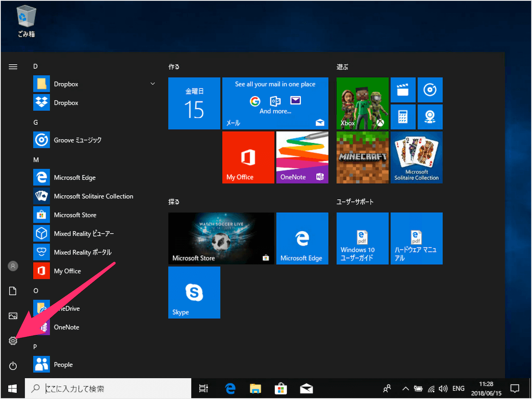Open the Camera webcam small tile

pyautogui.click(x=430, y=117)
